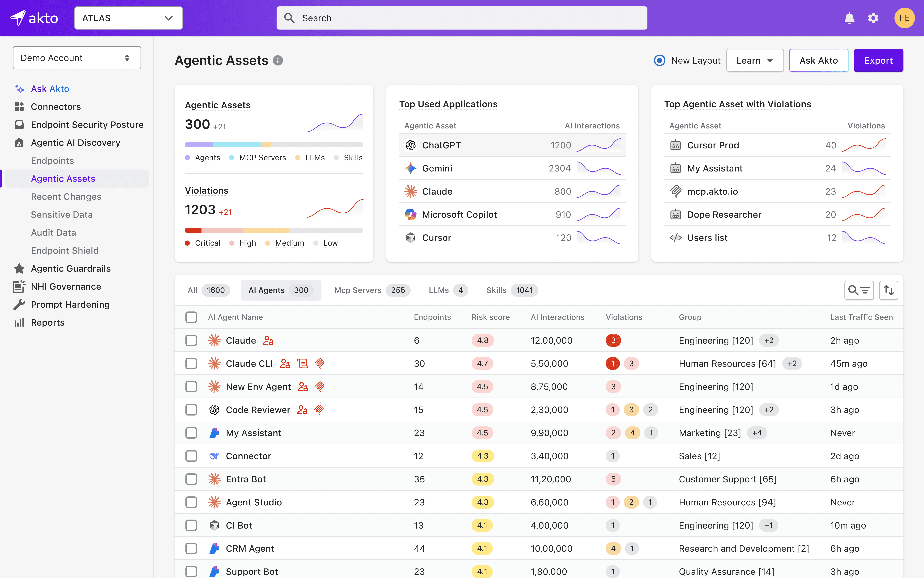Open the ATLAS dropdown
Image resolution: width=924 pixels, height=578 pixels.
pos(128,18)
